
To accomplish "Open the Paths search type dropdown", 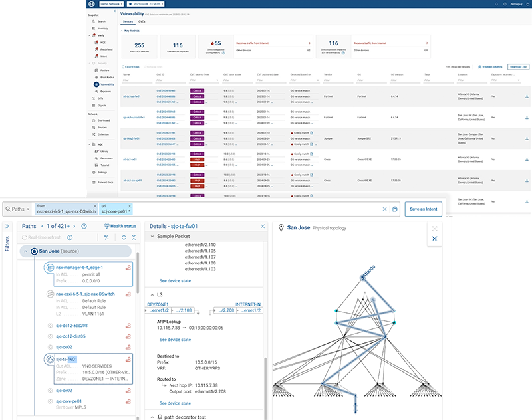I will [x=27, y=207].
